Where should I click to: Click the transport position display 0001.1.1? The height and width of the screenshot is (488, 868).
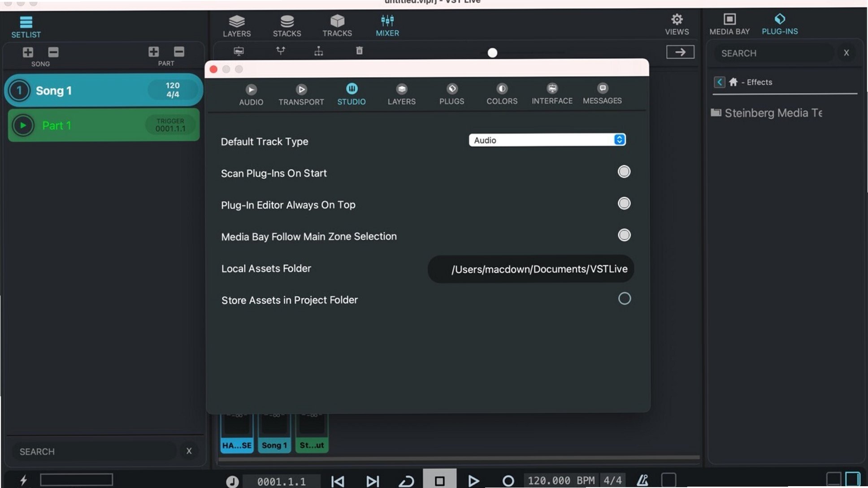coord(282,481)
